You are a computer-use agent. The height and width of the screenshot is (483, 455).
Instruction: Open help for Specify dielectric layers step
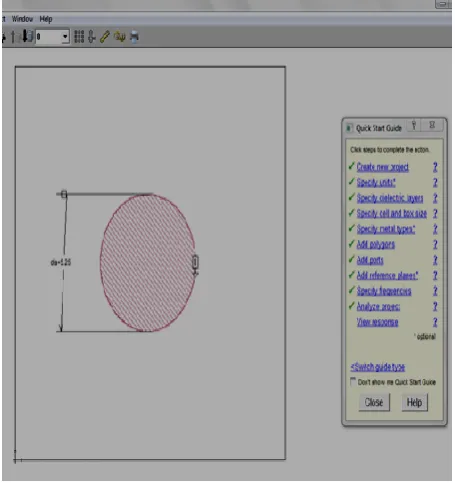tap(435, 198)
